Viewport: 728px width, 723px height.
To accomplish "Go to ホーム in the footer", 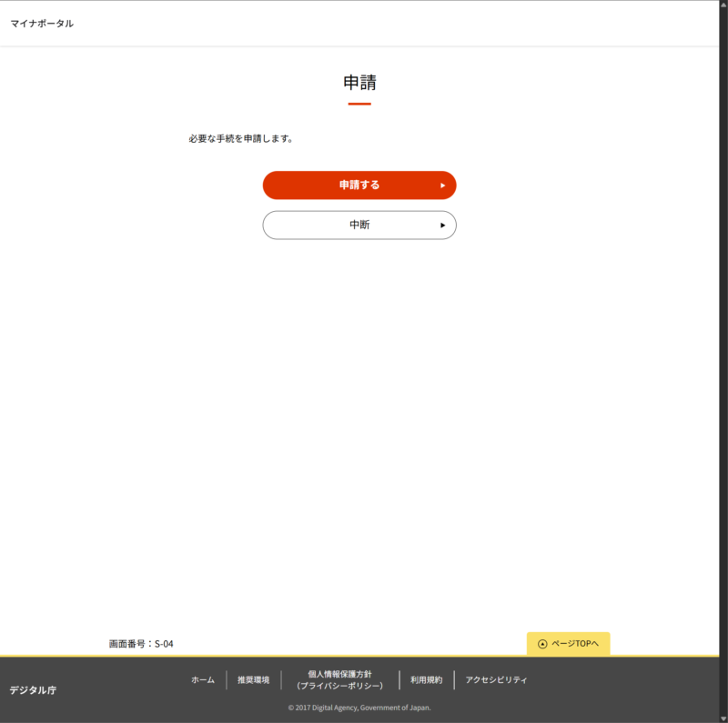I will pyautogui.click(x=203, y=680).
